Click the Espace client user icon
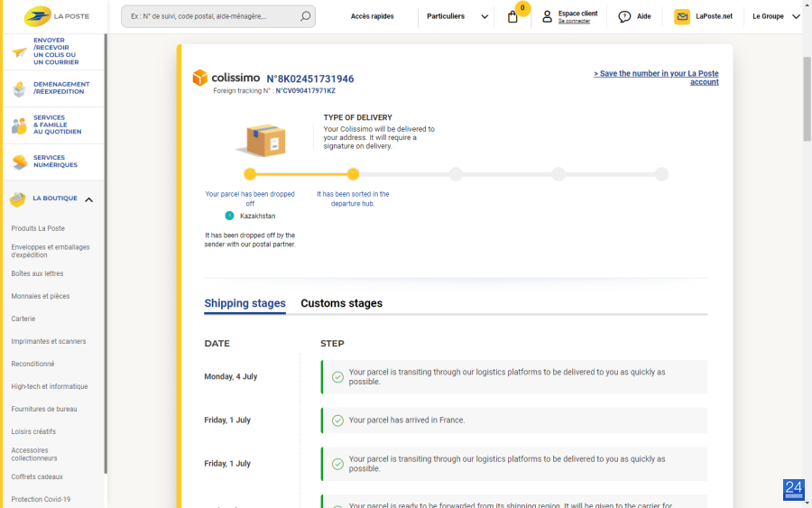Image resolution: width=812 pixels, height=508 pixels. pyautogui.click(x=547, y=16)
